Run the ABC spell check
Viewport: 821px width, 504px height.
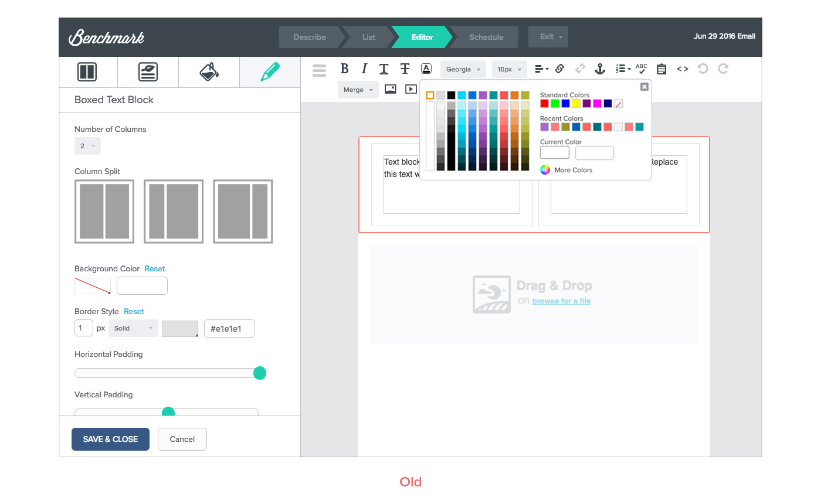641,69
